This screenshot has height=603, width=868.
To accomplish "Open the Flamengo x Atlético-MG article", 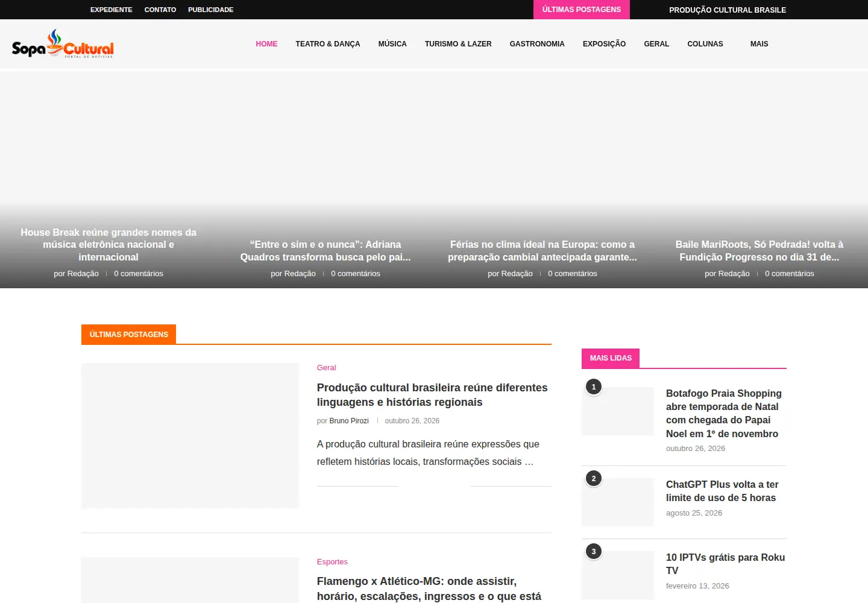I will (429, 589).
